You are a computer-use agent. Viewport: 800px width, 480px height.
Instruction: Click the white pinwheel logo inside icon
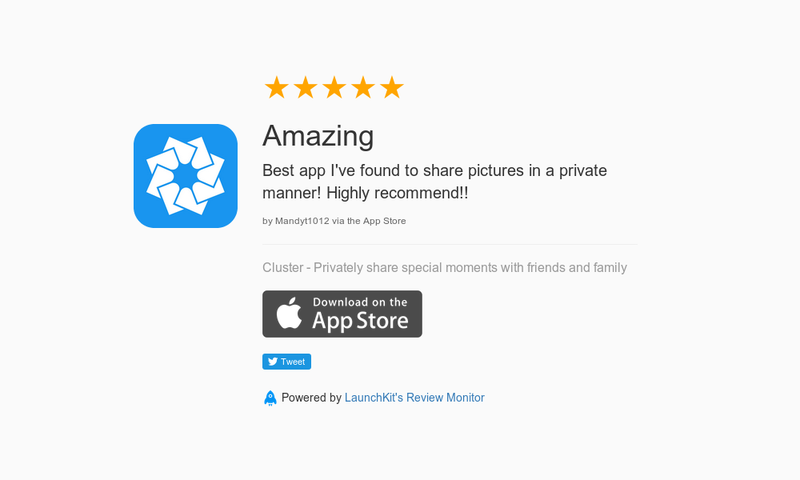[x=186, y=176]
